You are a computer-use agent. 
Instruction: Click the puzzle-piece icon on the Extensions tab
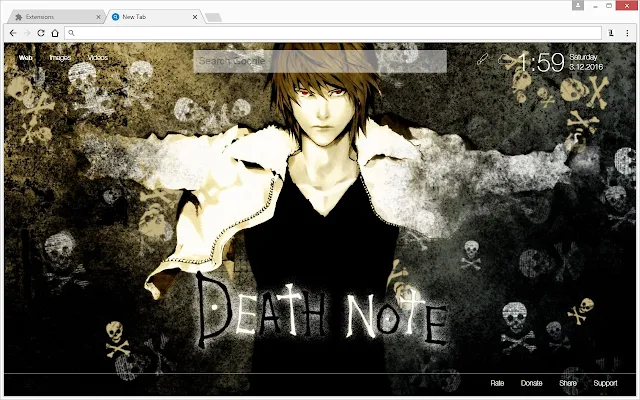pos(18,17)
